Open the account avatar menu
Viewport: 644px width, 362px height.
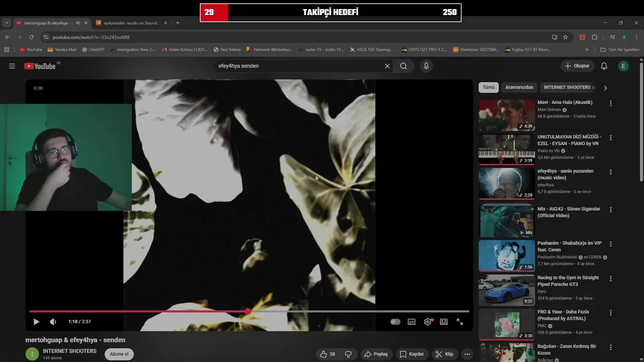point(623,66)
